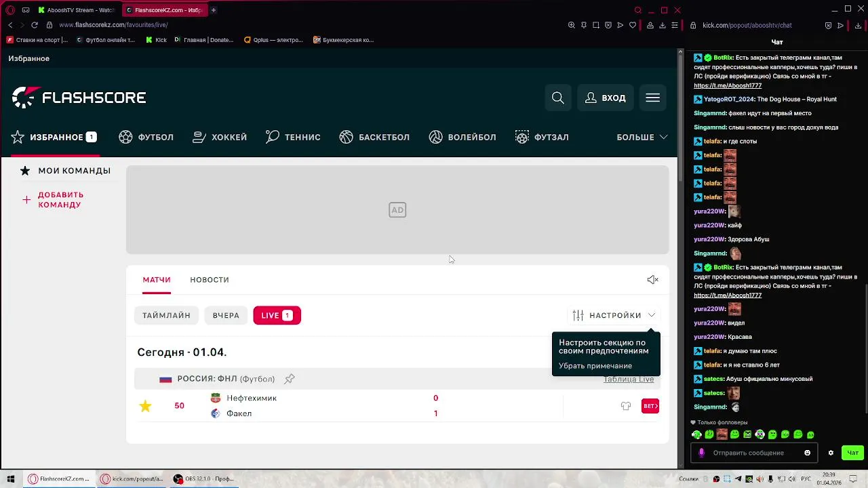This screenshot has height=488, width=868.
Task: Dismiss tooltip via Убрать примечание
Action: (595, 366)
